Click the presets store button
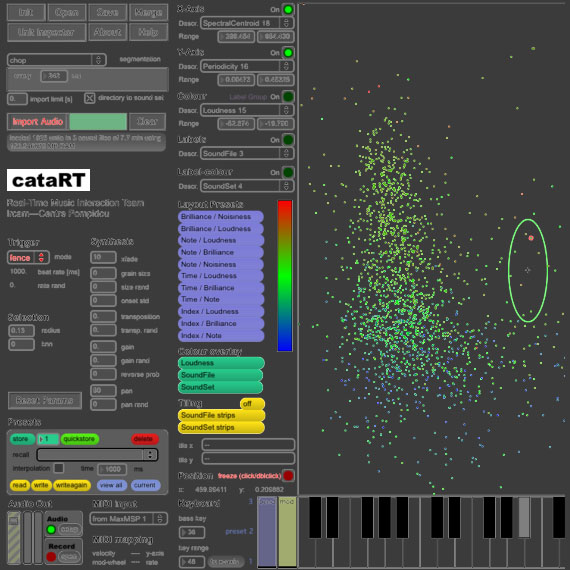The image size is (570, 570). point(22,439)
